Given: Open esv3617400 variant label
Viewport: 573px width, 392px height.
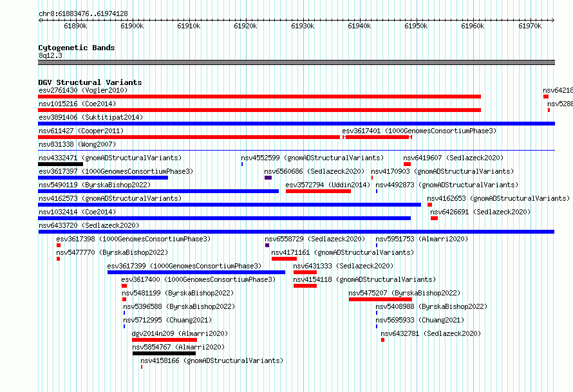Looking at the screenshot, I should click(198, 279).
